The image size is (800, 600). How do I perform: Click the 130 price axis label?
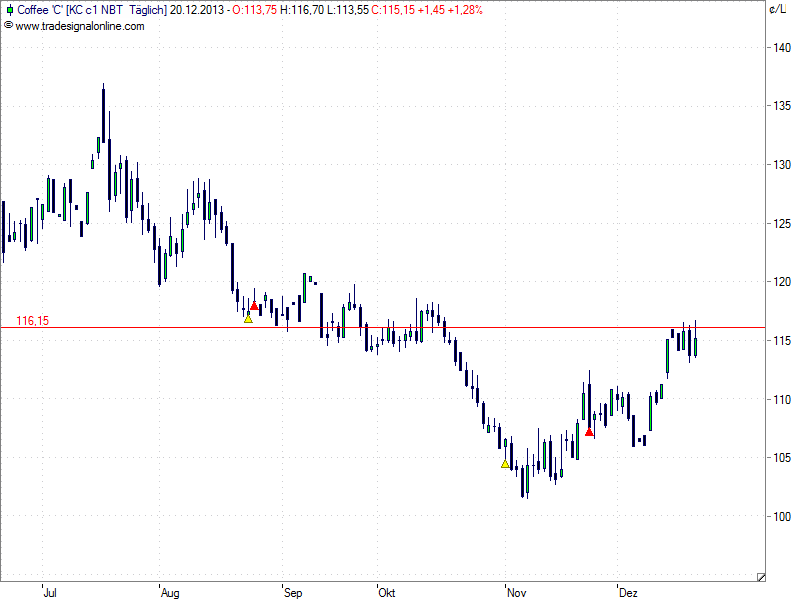coord(782,165)
